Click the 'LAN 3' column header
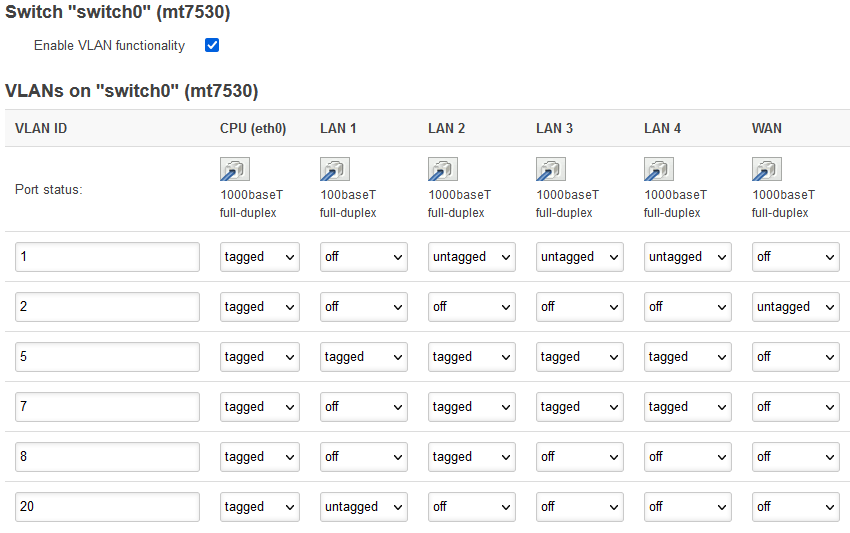 point(554,129)
